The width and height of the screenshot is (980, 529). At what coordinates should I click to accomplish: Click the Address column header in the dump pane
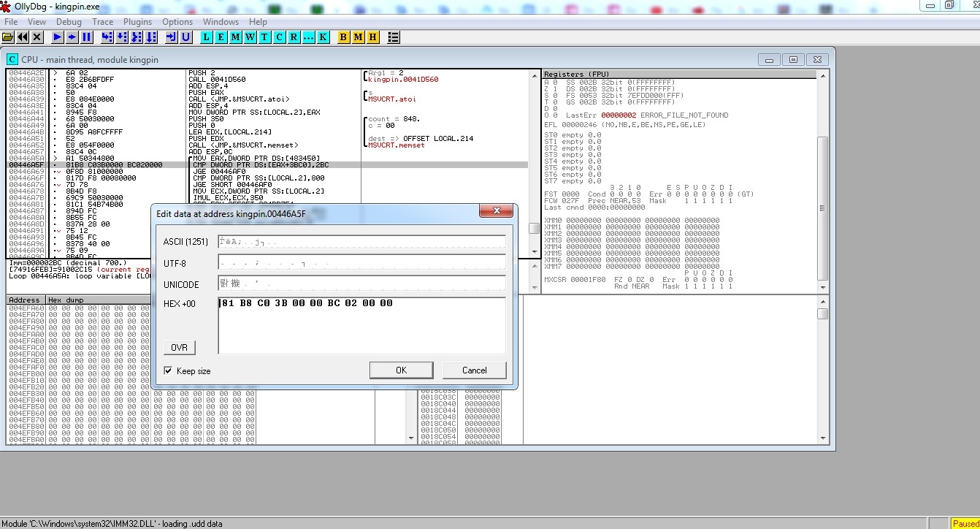coord(26,300)
